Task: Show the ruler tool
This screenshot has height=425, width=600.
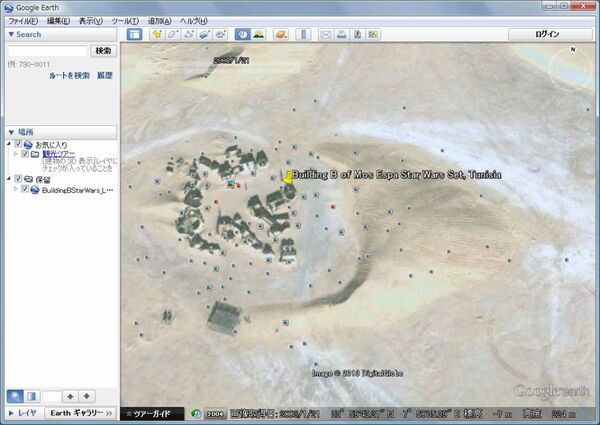Action: tap(303, 34)
